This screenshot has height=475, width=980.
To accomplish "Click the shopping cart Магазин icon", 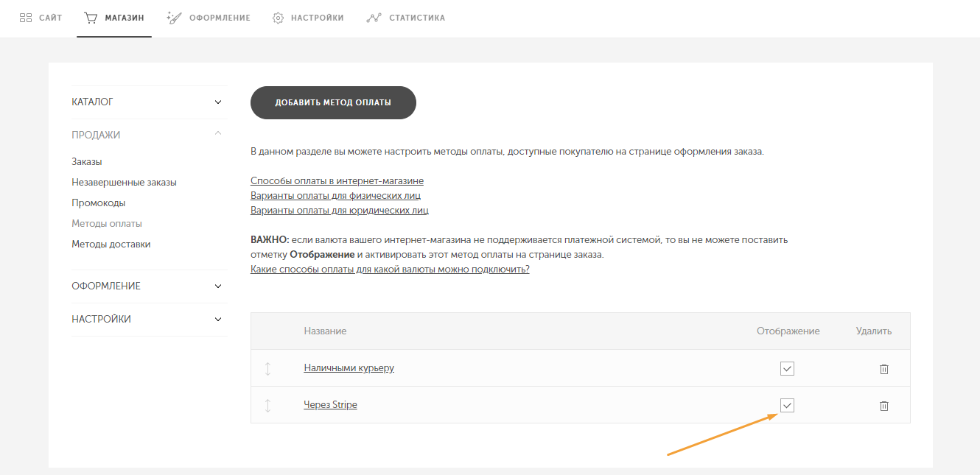I will (91, 18).
